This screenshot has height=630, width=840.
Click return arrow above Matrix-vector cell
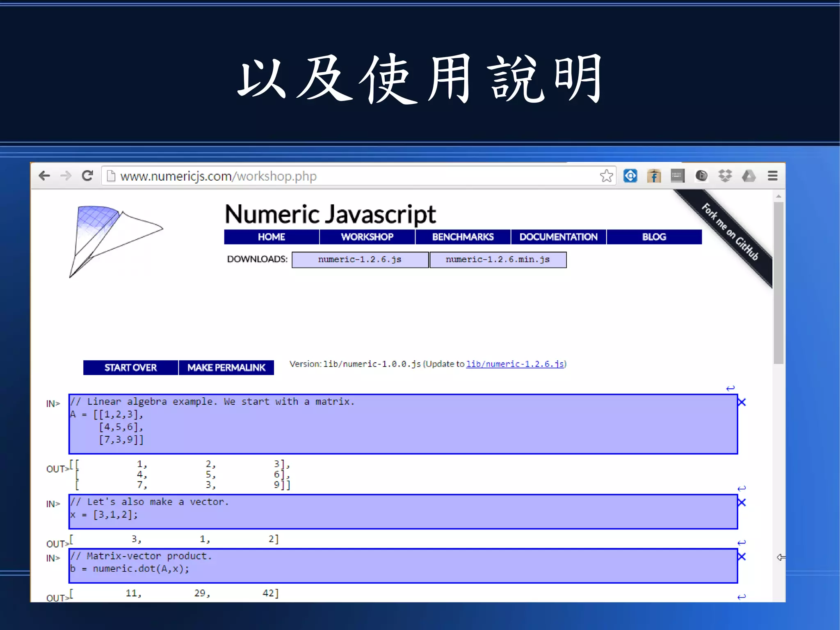tap(742, 543)
